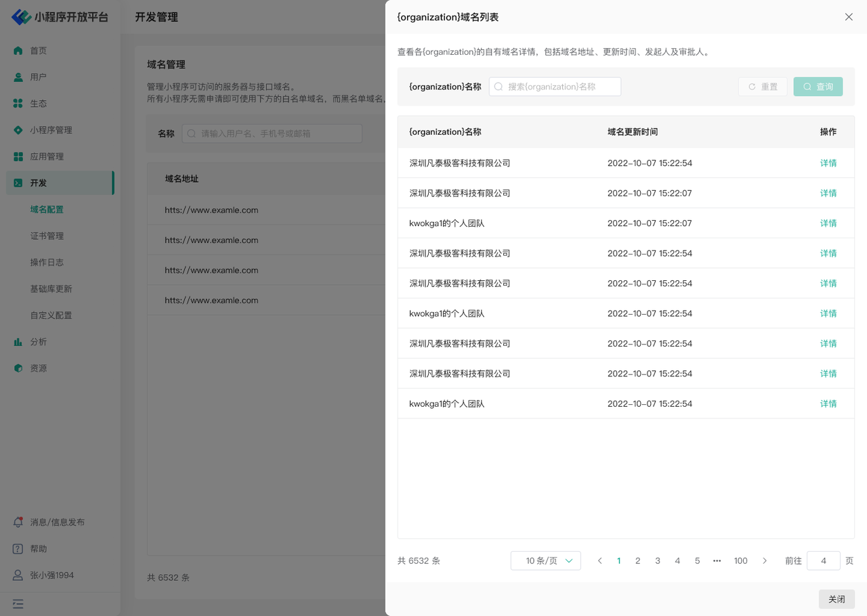Click the 查询 search button

[818, 87]
